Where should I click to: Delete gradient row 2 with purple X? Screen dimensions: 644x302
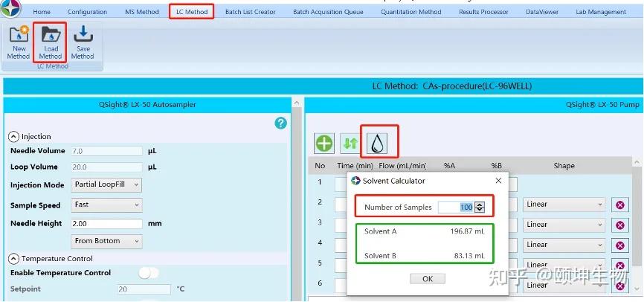(x=619, y=205)
